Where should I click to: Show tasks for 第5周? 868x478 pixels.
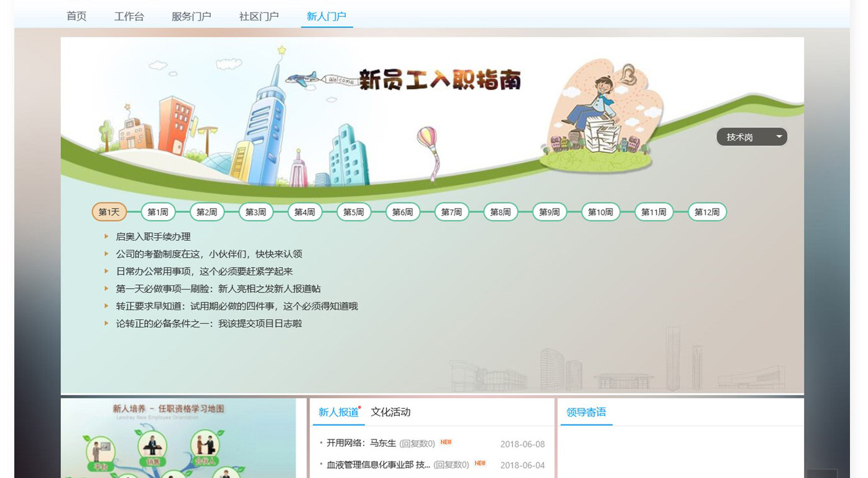[x=354, y=212]
